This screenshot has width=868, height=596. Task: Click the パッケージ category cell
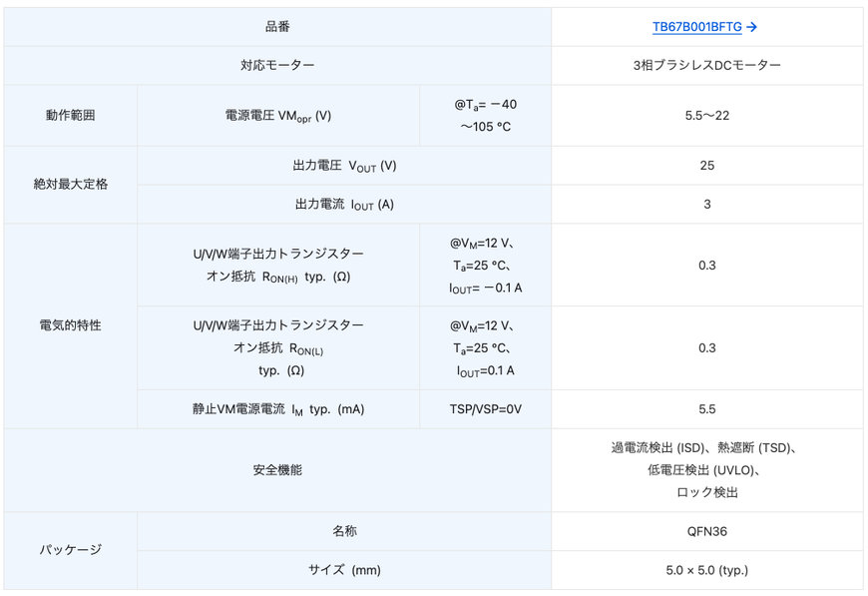[70, 550]
